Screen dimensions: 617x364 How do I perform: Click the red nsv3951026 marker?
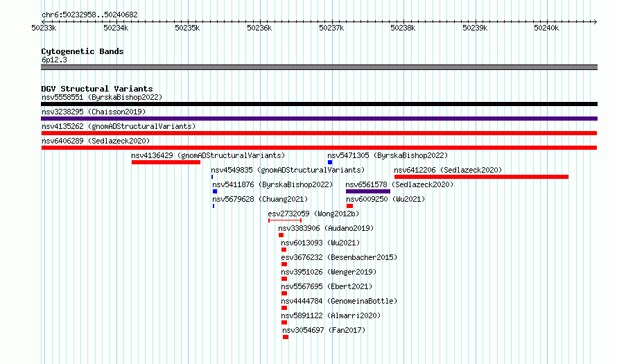click(x=284, y=279)
